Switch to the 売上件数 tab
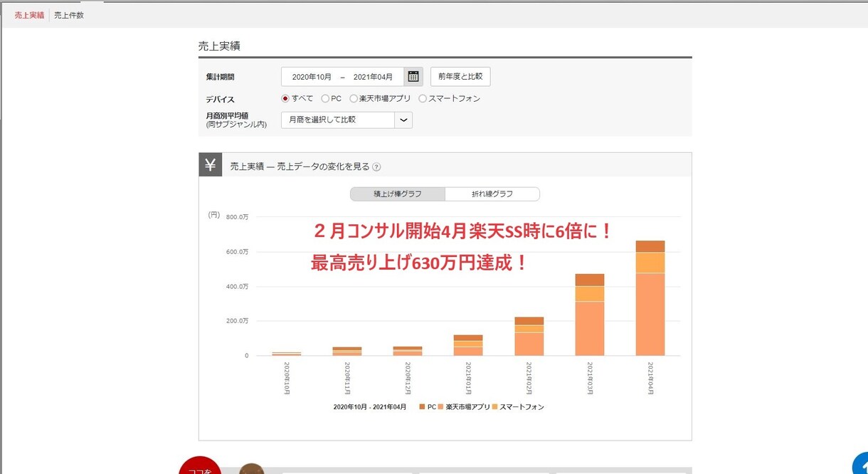This screenshot has height=474, width=868. point(69,15)
